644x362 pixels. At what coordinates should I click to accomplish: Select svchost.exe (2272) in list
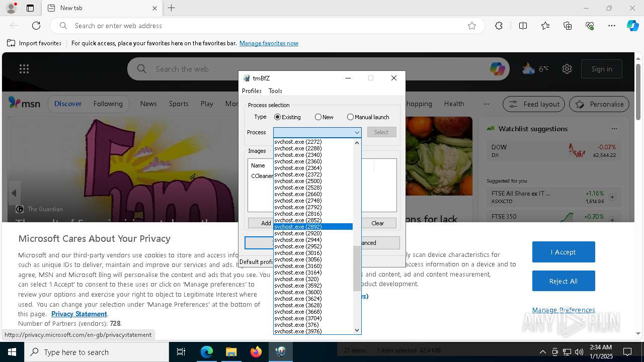pyautogui.click(x=313, y=142)
